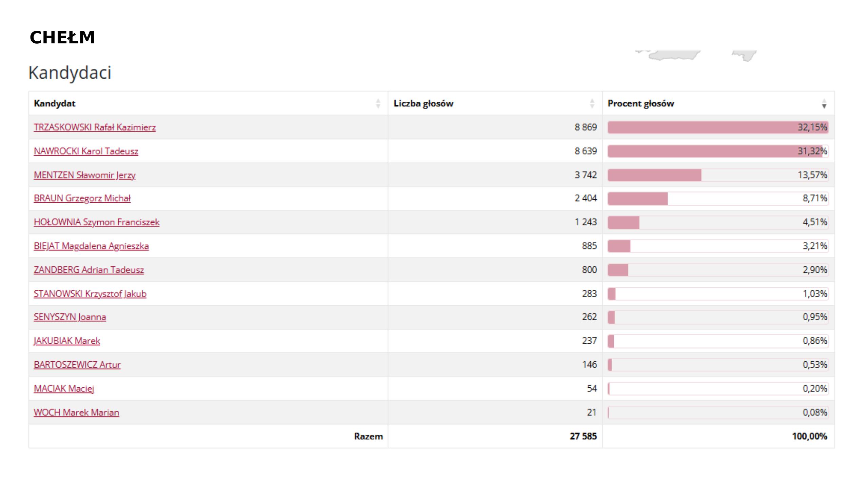Open HOŁOWNIA Szymon Franciszek candidate link
The image size is (868, 488).
97,222
